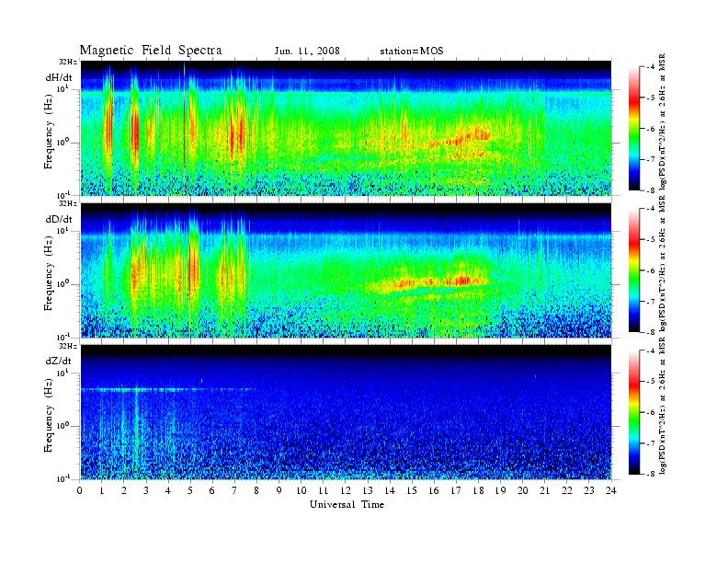Viewport: 728px width, 563px height.
Task: Select the "dH/dt" panel label
Action: click(x=59, y=77)
